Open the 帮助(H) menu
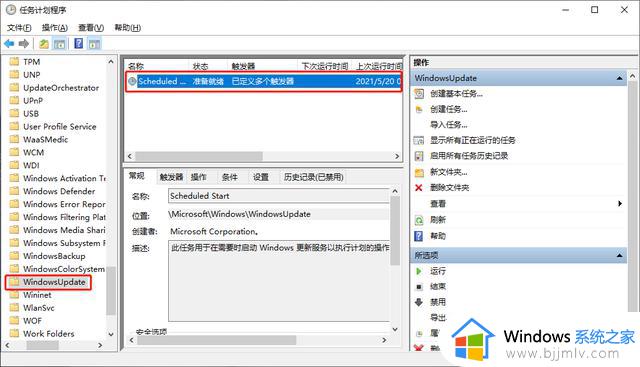This screenshot has width=640, height=367. (x=127, y=28)
